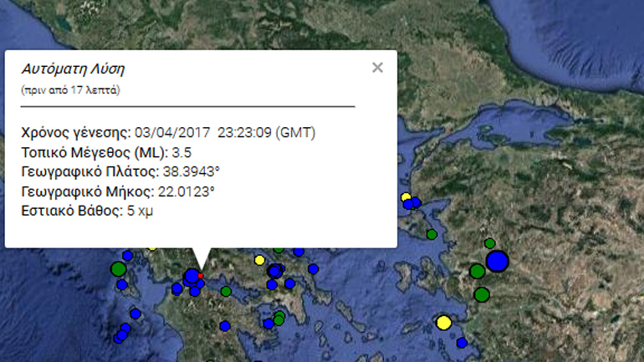Click the yellow marker near the Dardanelles strait
644x362 pixels.
(x=406, y=197)
